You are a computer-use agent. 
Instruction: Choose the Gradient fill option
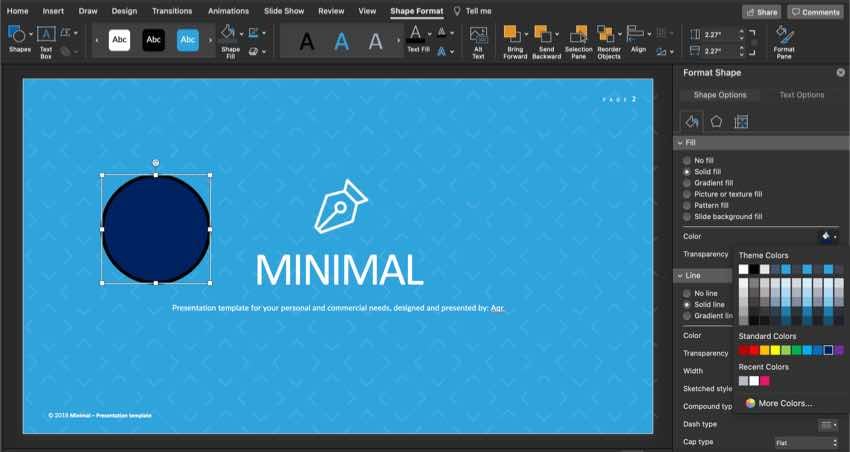click(686, 183)
